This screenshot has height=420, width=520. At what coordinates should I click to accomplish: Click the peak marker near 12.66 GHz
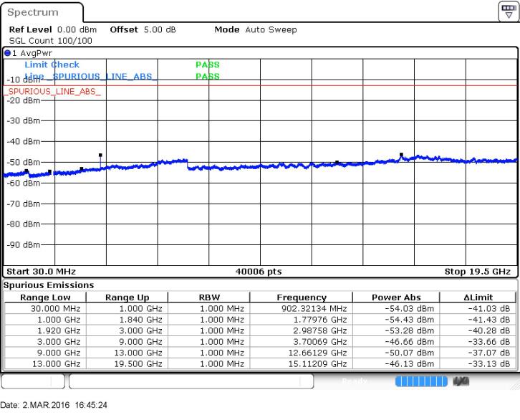[337, 163]
